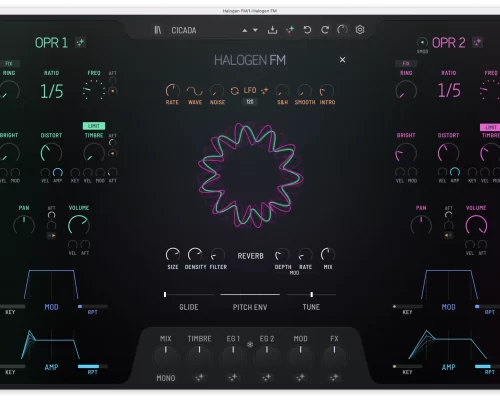Click the macro FX knob
Screen dimensions: 500x400
[334, 357]
